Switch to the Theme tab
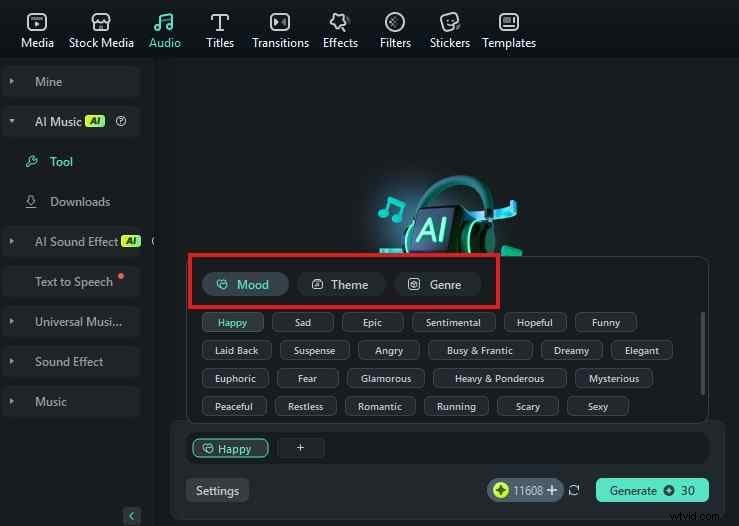 coord(339,285)
